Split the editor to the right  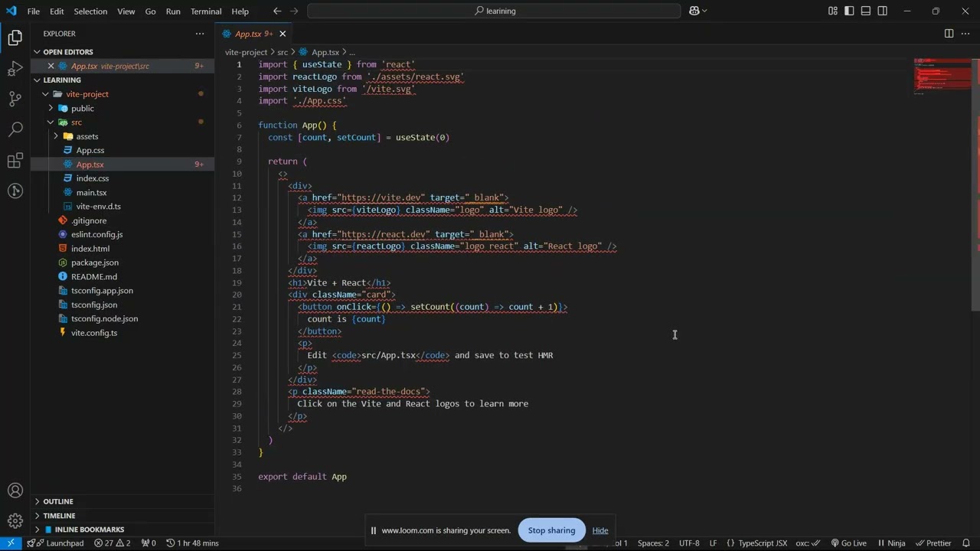949,34
